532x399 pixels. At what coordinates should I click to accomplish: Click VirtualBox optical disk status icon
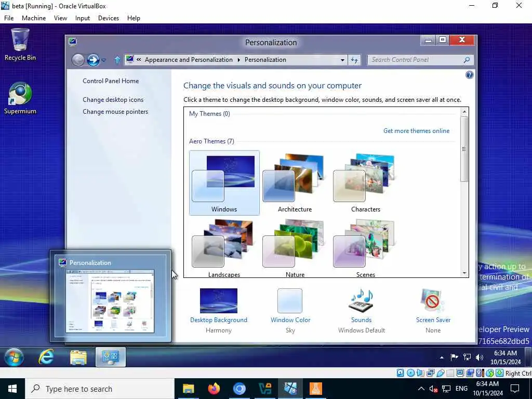click(410, 373)
